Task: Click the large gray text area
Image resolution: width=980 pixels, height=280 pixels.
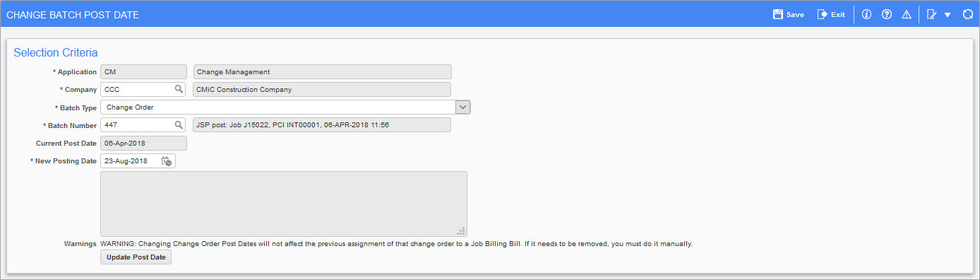Action: tap(284, 204)
